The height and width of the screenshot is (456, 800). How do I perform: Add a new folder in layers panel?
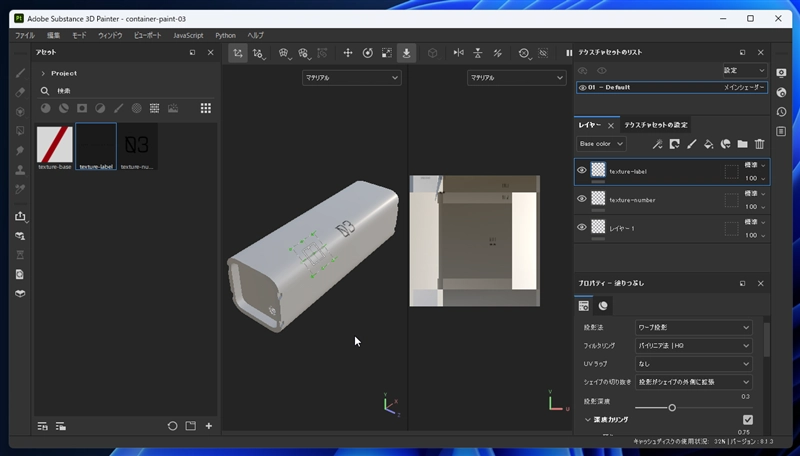pos(742,144)
